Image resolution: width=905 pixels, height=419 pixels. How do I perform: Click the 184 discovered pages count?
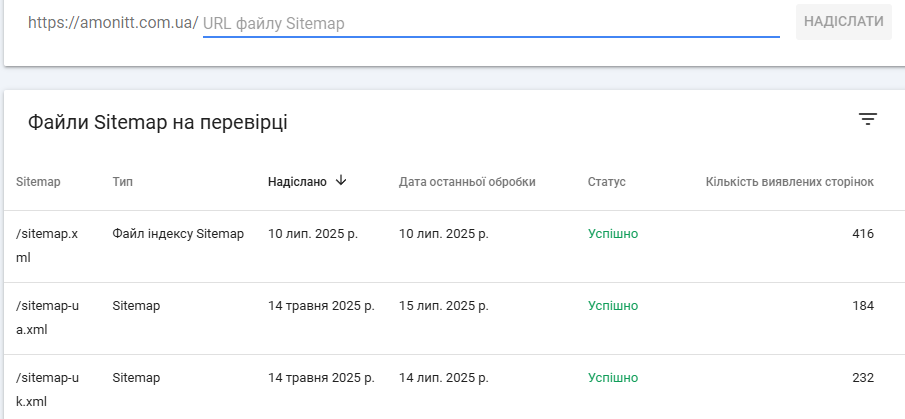(x=863, y=305)
